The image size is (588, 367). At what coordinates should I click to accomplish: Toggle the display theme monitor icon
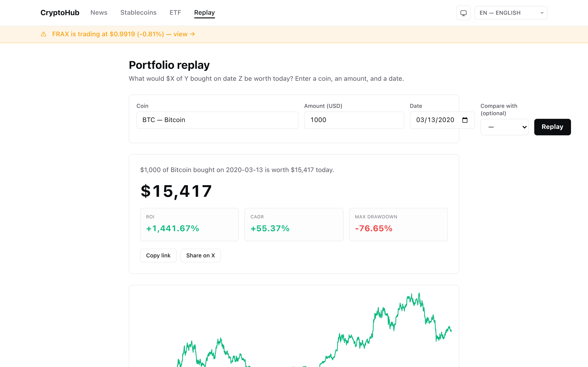(463, 13)
